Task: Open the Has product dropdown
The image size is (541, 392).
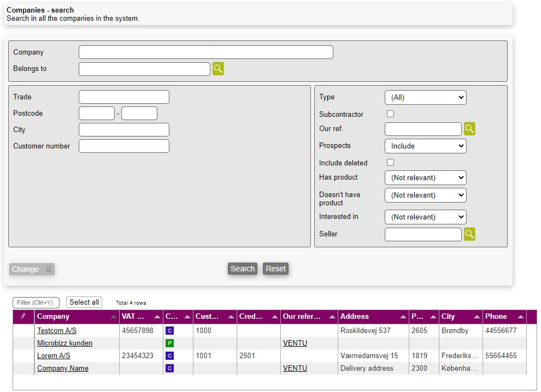Action: 425,178
